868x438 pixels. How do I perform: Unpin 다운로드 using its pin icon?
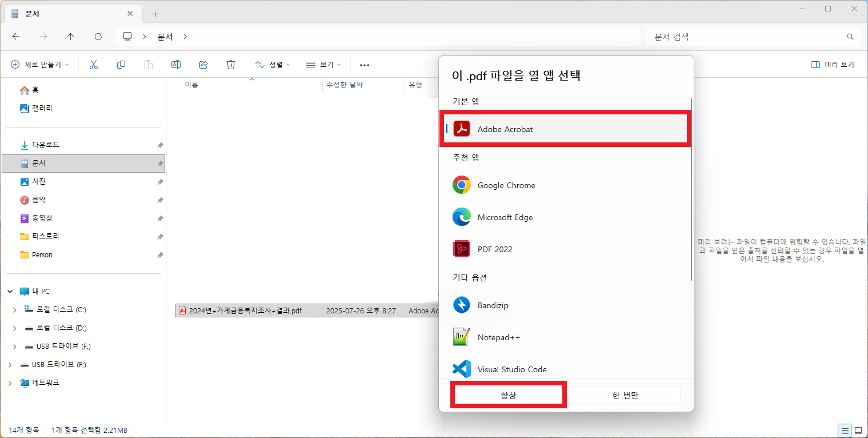[x=160, y=145]
